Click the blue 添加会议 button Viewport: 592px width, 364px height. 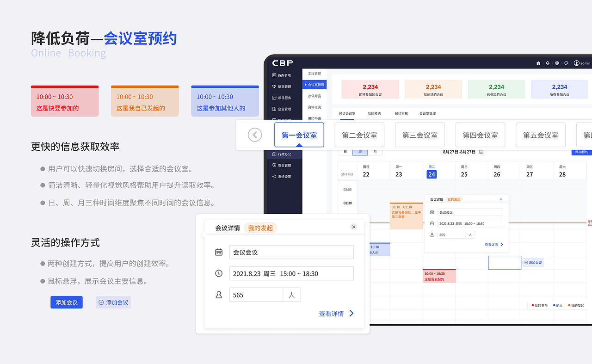(66, 302)
